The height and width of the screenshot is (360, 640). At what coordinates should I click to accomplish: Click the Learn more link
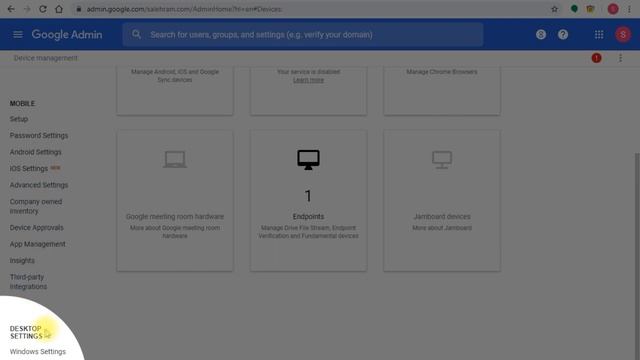tap(308, 80)
